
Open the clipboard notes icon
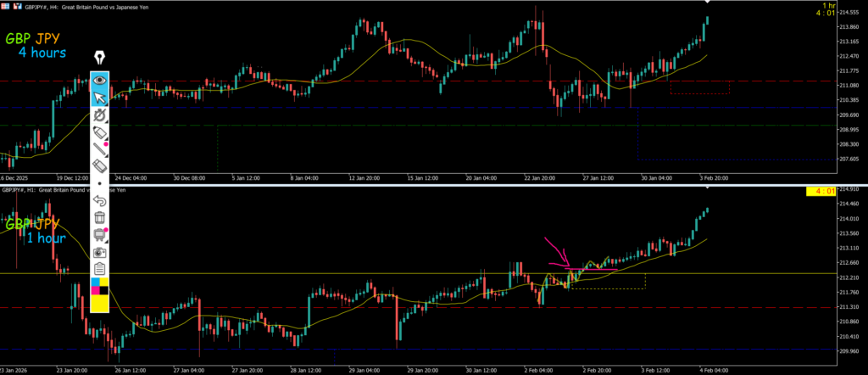click(x=100, y=268)
